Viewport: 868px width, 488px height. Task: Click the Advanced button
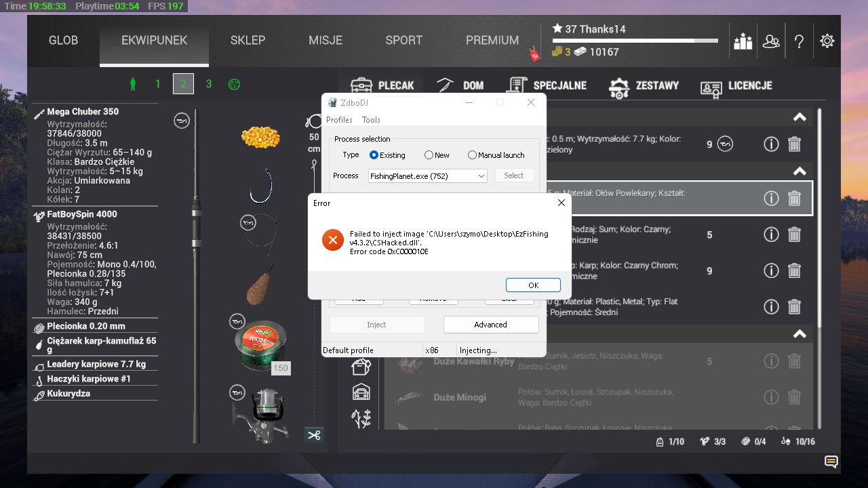point(491,325)
